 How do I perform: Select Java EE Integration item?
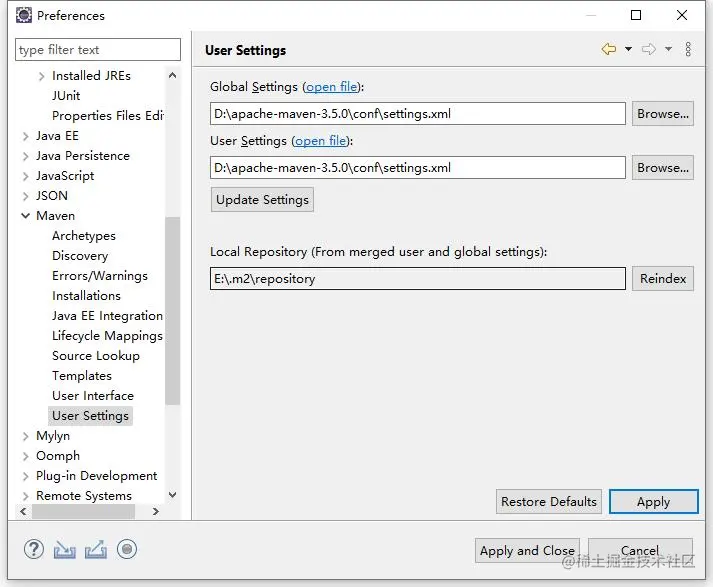click(107, 316)
